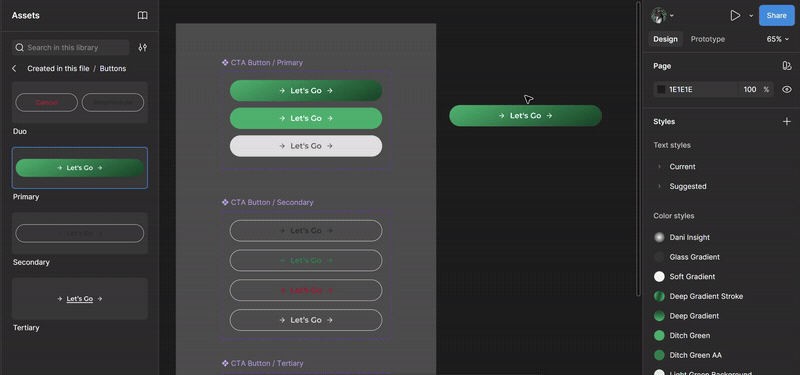Click the CTA Button / Tertiary component icon

(x=225, y=363)
